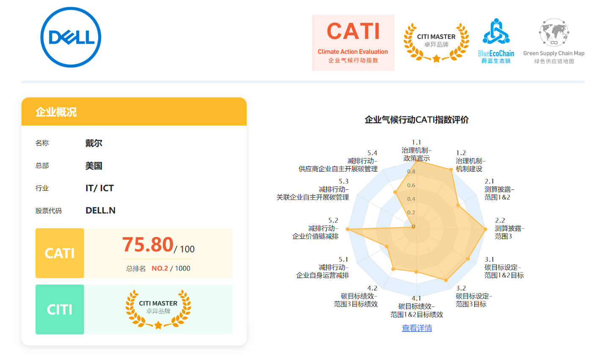This screenshot has height=364, width=605.
Task: Open the Green Supply Chain Map icon
Action: click(553, 41)
